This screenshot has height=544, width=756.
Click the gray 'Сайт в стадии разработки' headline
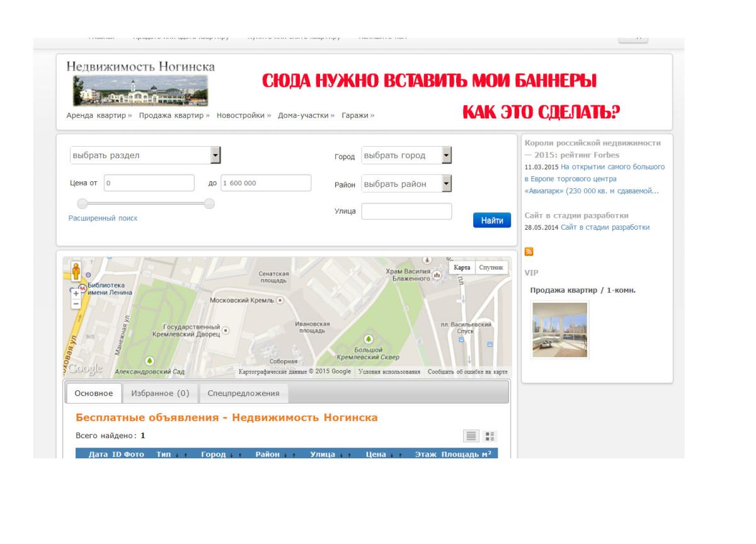pos(576,215)
